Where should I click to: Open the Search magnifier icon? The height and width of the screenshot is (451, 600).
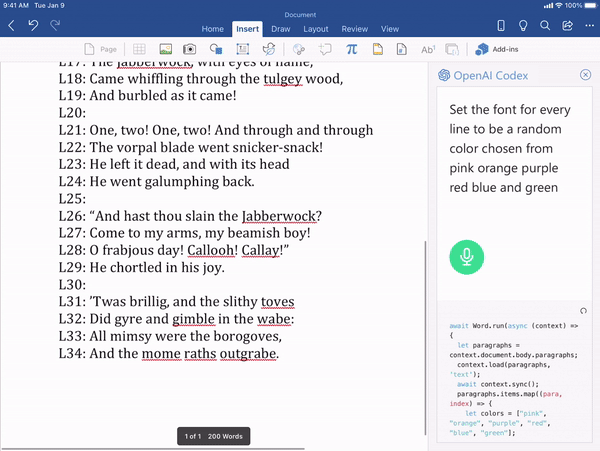coord(545,25)
